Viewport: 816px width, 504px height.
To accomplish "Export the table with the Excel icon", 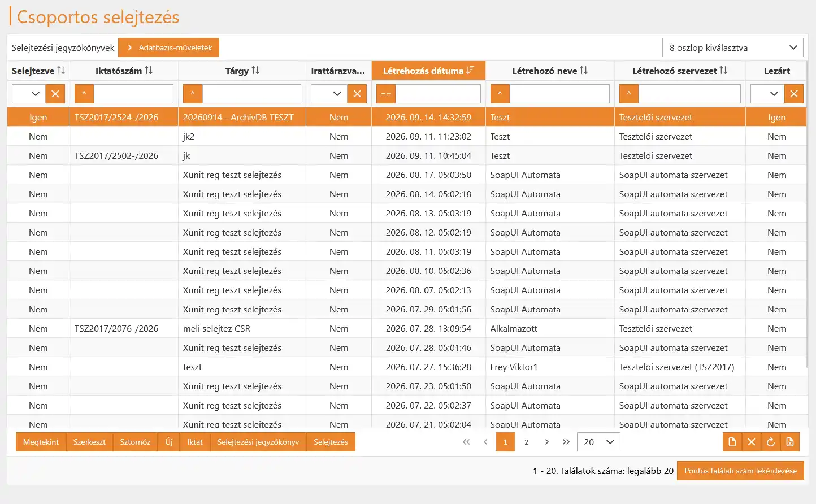I will 790,442.
